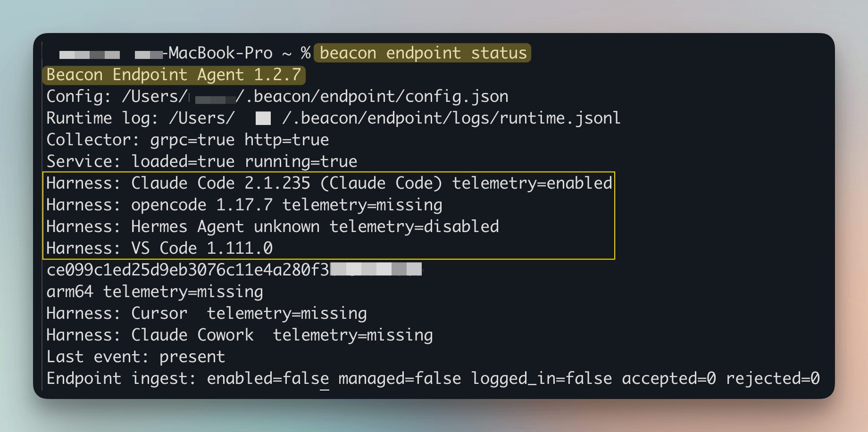Click the runtime.jsonl log path
The height and width of the screenshot is (432, 868).
pos(394,118)
